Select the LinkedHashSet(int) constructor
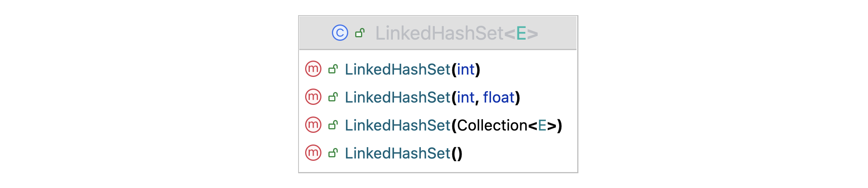Viewport: 868px width, 188px height. (x=398, y=70)
